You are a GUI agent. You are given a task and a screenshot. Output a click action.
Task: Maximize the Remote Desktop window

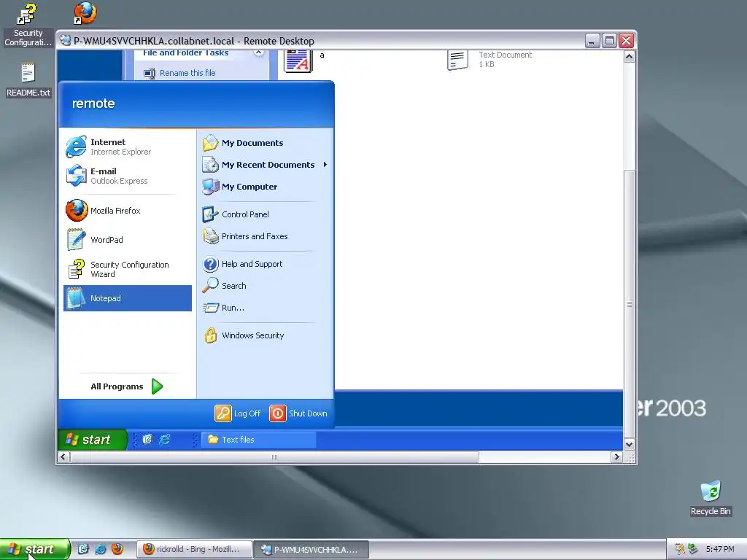609,41
